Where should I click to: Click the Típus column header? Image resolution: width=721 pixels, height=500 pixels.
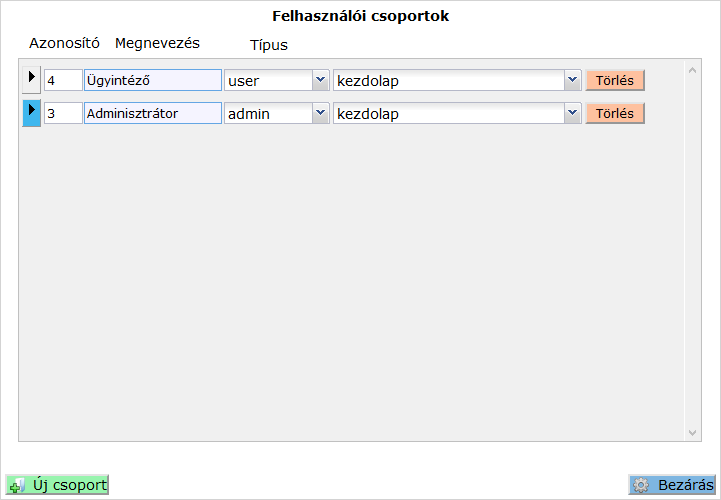click(269, 45)
